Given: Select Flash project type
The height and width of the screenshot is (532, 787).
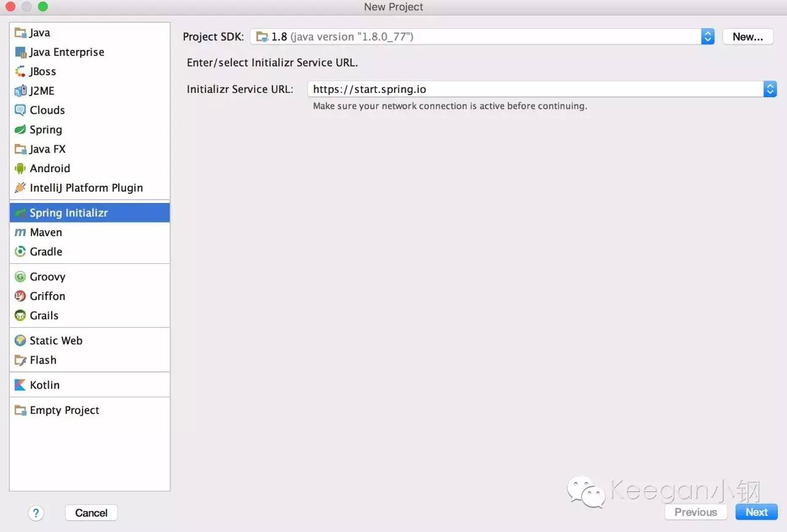Looking at the screenshot, I should pos(43,360).
